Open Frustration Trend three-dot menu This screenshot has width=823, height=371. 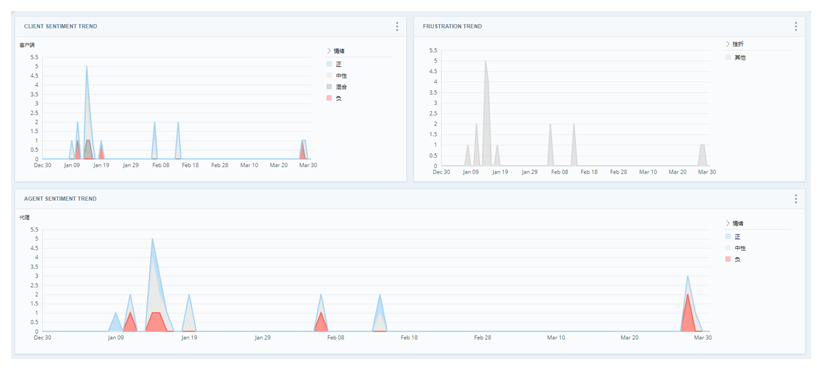pyautogui.click(x=796, y=26)
